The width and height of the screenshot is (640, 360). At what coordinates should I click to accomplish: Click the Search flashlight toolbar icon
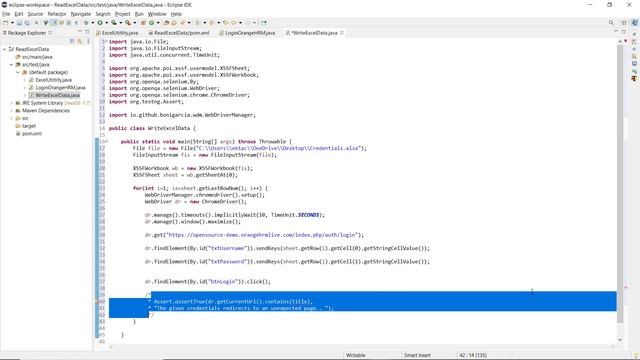point(183,23)
